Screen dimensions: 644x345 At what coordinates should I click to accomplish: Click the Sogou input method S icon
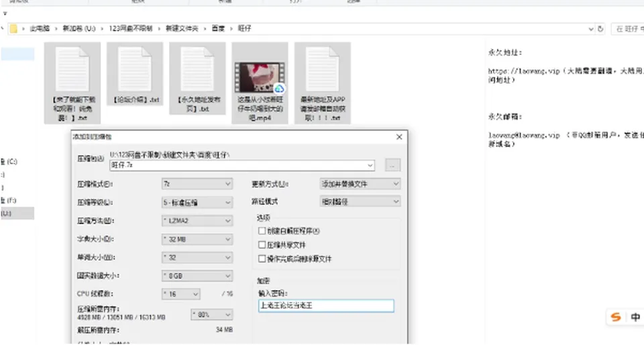(x=616, y=317)
